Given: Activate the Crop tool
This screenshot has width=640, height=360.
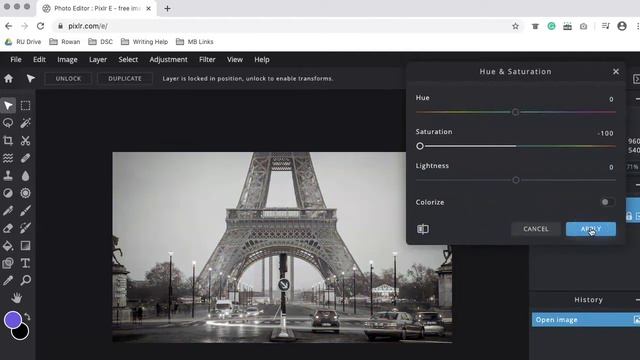Looking at the screenshot, I should (x=8, y=140).
